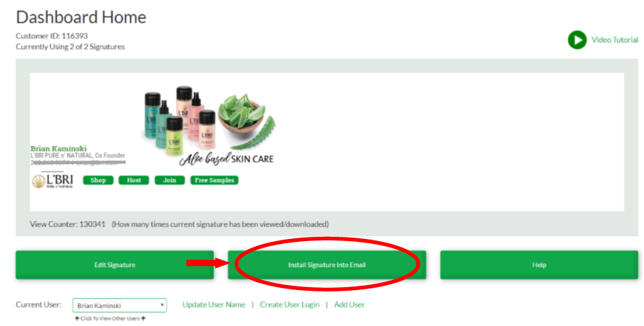This screenshot has height=326, width=644.
Task: Open the Create User Login link
Action: [x=290, y=304]
